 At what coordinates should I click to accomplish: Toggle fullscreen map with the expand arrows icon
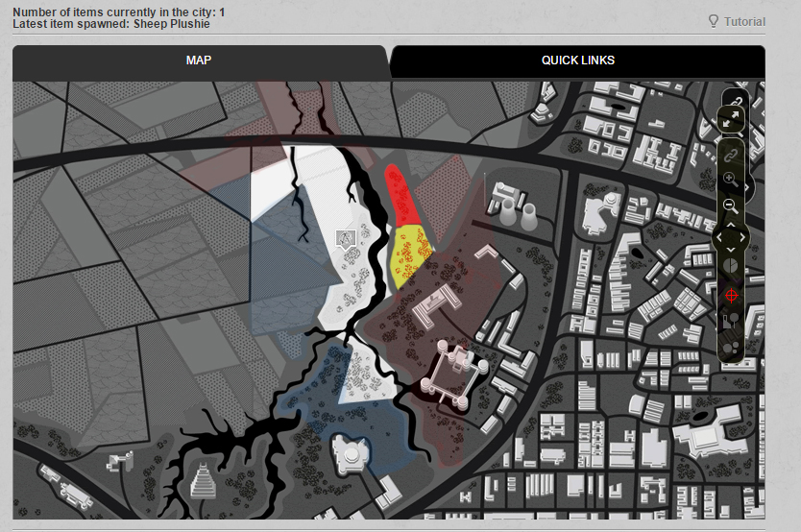[x=731, y=120]
